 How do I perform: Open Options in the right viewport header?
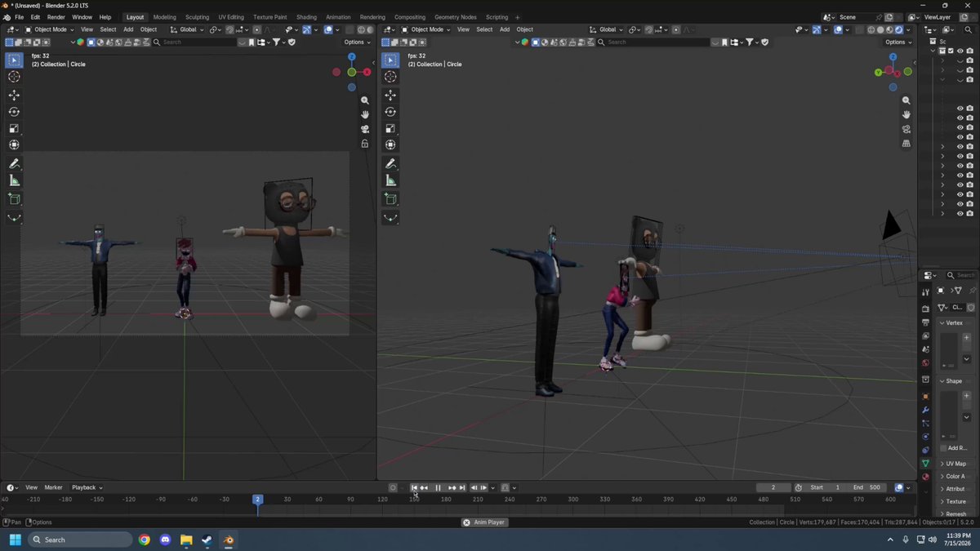898,42
